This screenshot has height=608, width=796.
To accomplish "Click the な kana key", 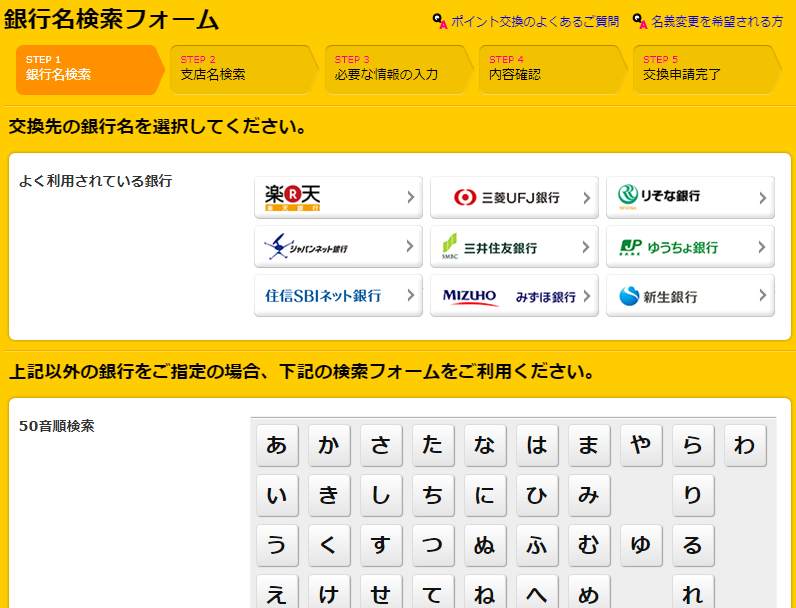I will tap(485, 445).
